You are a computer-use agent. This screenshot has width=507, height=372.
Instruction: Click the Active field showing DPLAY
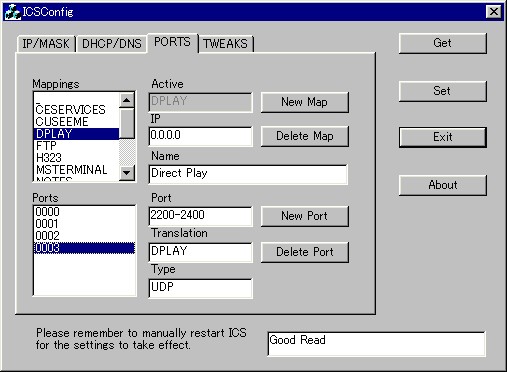[200, 102]
